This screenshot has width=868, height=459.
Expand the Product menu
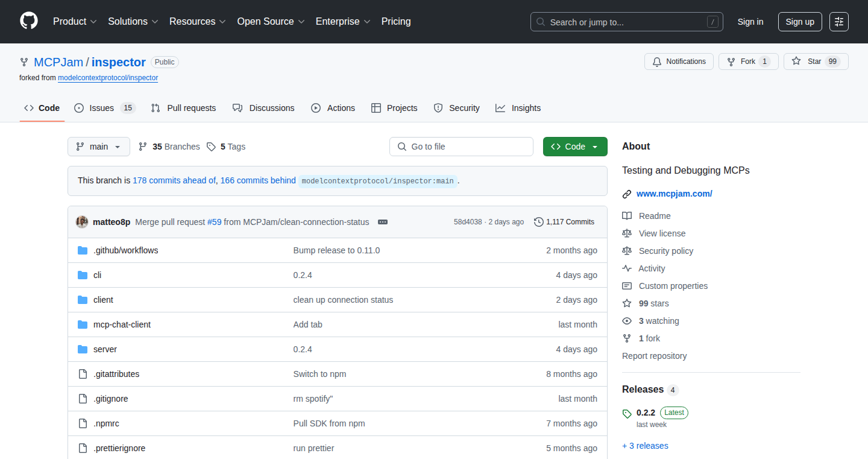pos(75,22)
